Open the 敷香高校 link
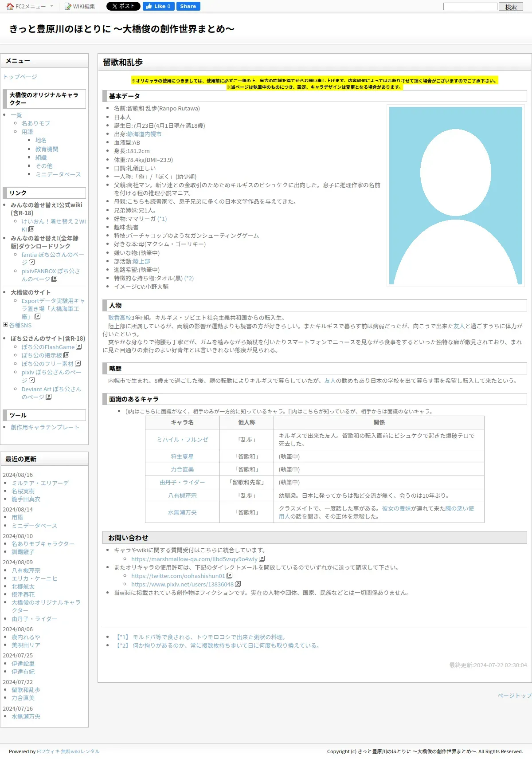 coord(120,318)
